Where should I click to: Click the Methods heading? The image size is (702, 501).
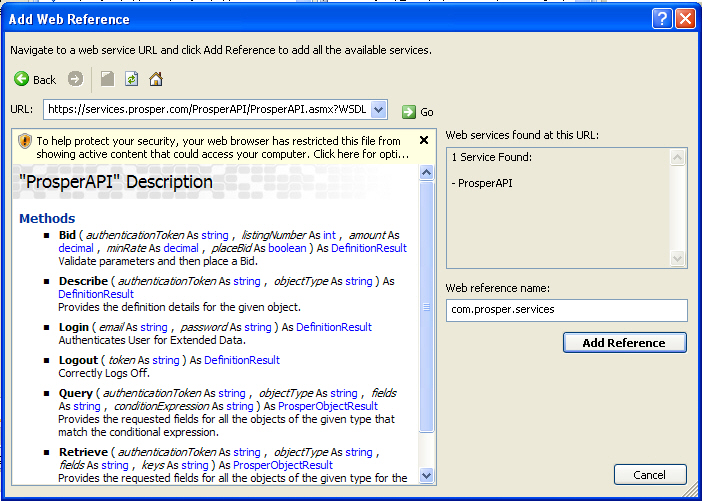point(47,218)
